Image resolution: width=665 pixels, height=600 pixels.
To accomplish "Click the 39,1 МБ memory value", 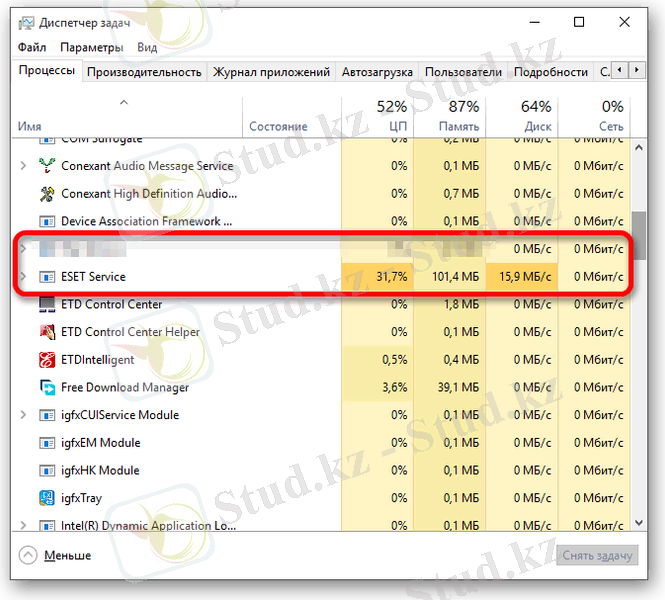I will pos(458,387).
